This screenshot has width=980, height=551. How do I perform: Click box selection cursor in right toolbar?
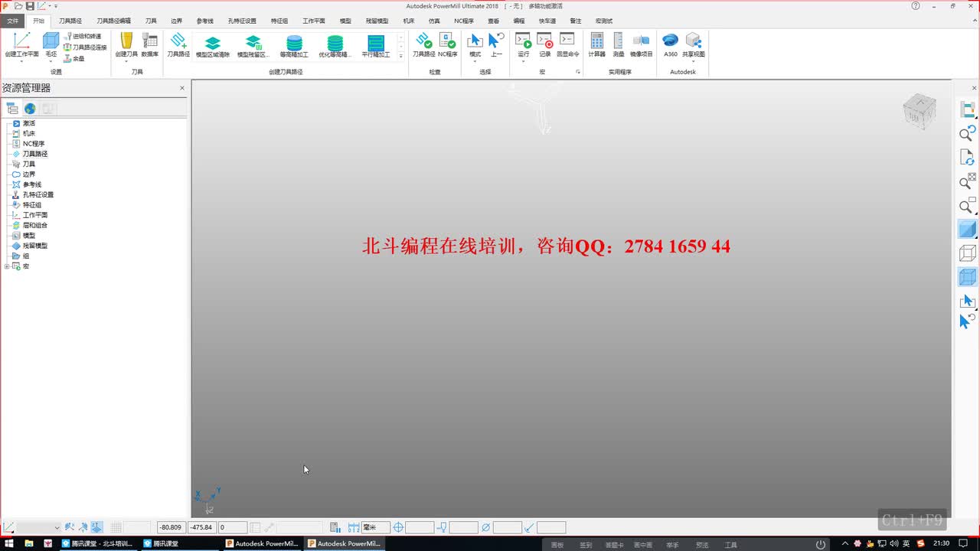(968, 301)
